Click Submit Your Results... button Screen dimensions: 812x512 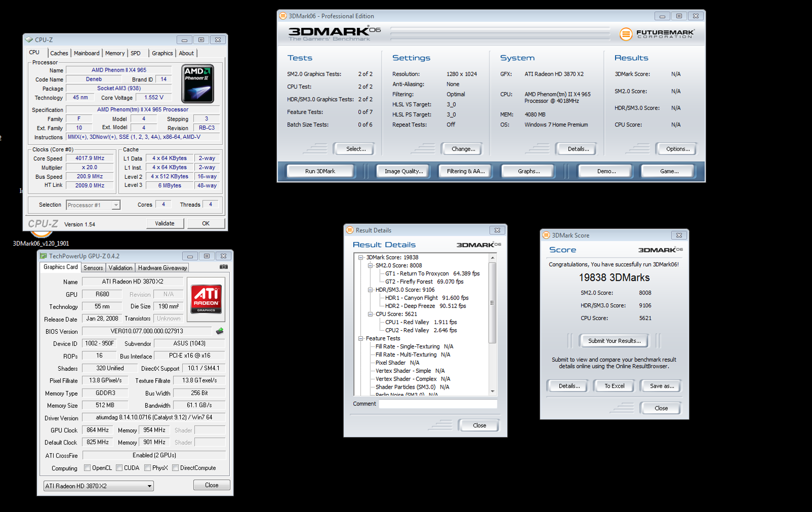tap(615, 341)
